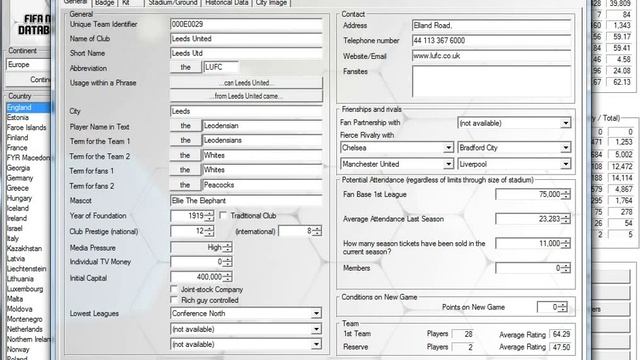This screenshot has height=360, width=640.
Task: Click the Term for fans 2 Peacocks field
Action: click(x=262, y=185)
